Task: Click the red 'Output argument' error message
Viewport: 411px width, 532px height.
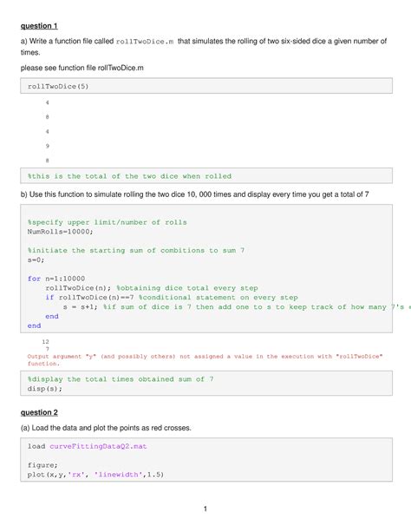Action: coord(205,359)
